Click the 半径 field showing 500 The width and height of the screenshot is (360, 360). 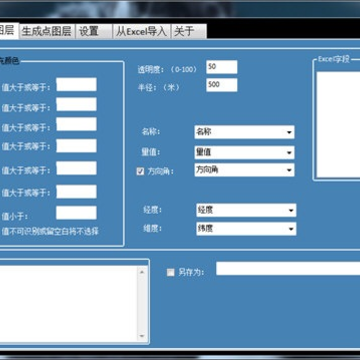coord(222,85)
